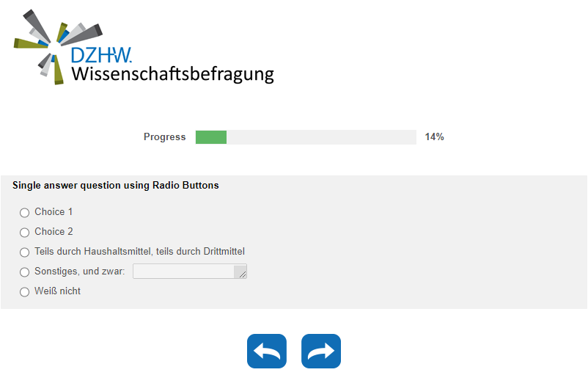This screenshot has width=588, height=375.
Task: Click the green filled part of progress bar
Action: tap(211, 137)
